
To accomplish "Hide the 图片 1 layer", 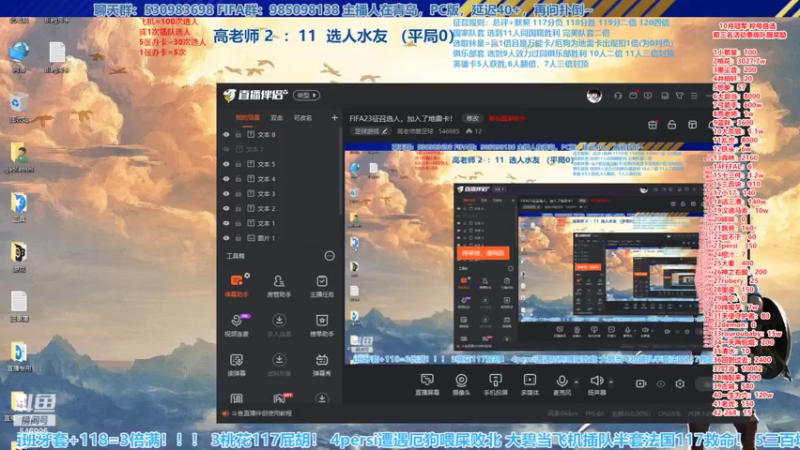I will click(226, 238).
